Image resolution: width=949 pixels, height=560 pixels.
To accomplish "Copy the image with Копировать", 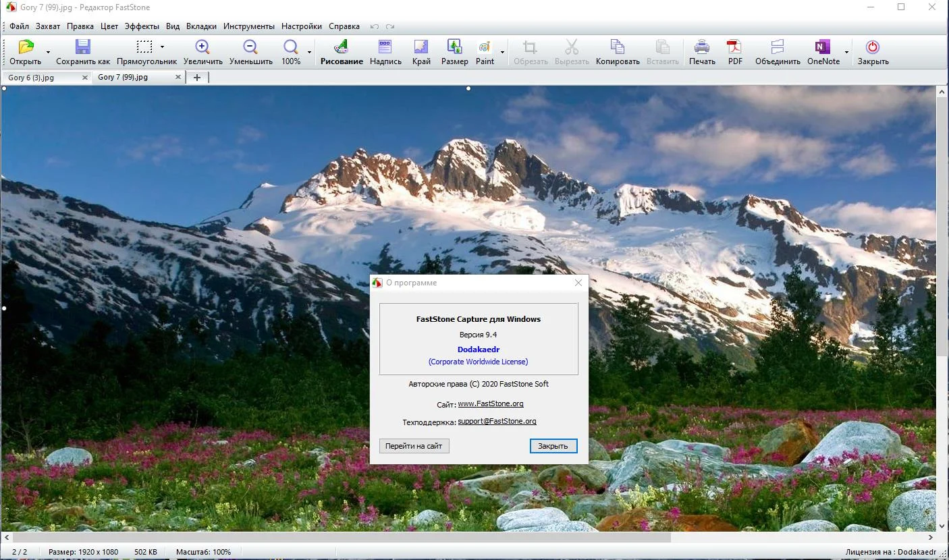I will (x=618, y=53).
